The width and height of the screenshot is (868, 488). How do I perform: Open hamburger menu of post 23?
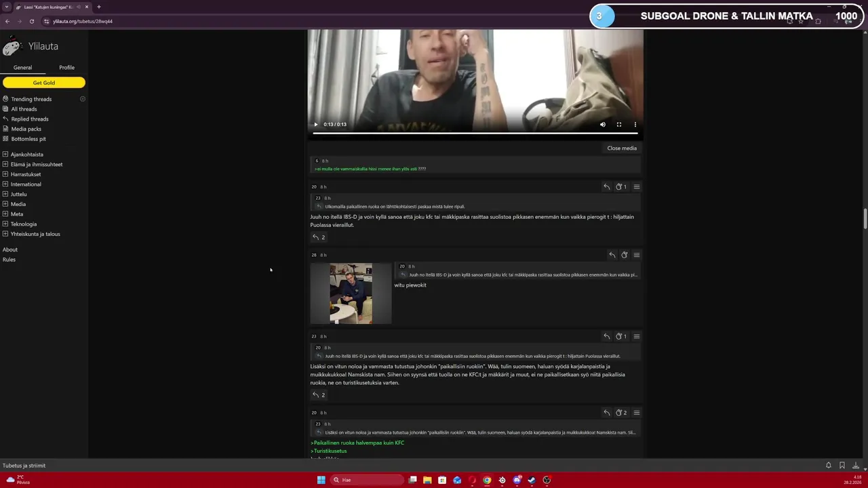[636, 336]
